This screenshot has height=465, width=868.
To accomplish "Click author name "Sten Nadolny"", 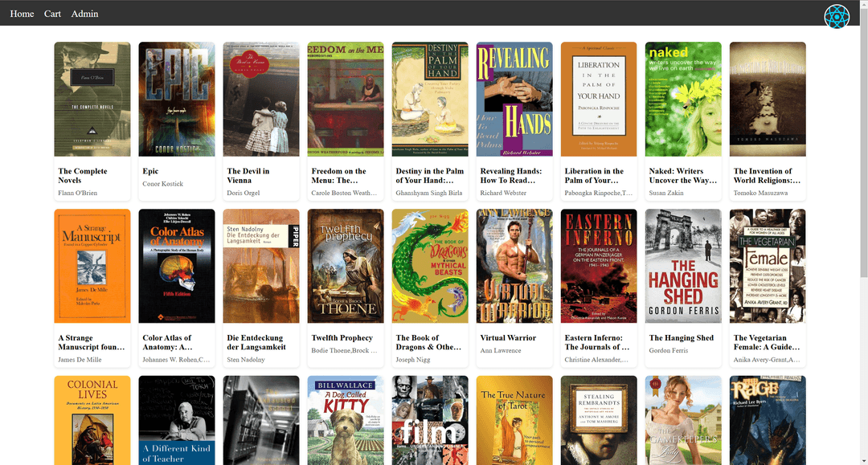I will 246,360.
